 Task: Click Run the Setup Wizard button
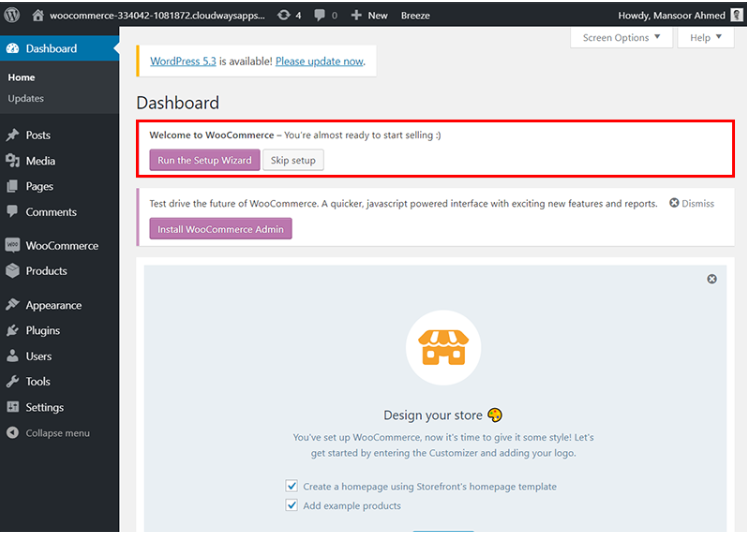(205, 160)
